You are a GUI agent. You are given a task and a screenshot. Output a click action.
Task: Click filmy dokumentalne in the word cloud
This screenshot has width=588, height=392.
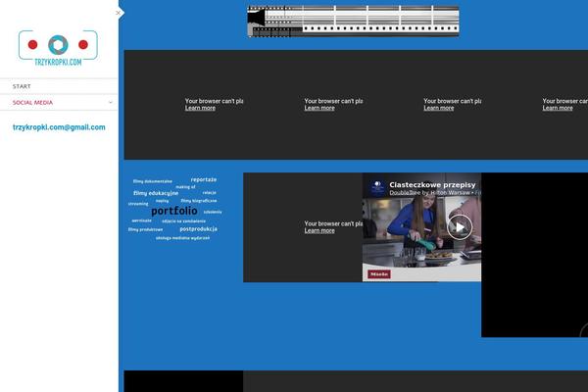click(x=153, y=181)
